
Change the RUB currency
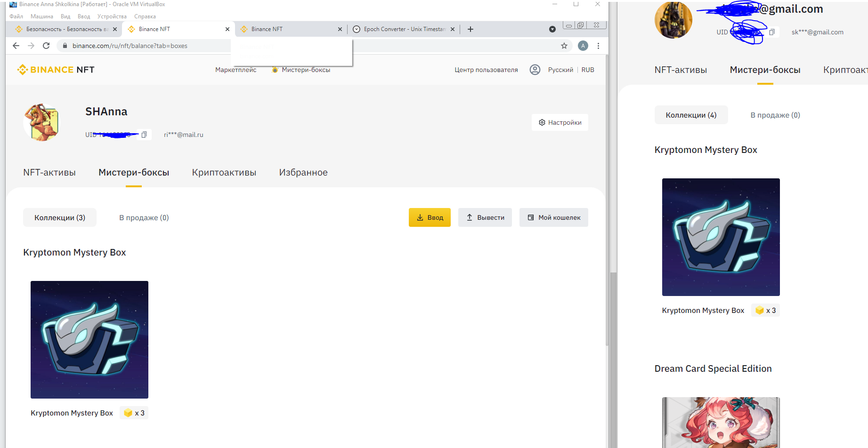pos(588,70)
